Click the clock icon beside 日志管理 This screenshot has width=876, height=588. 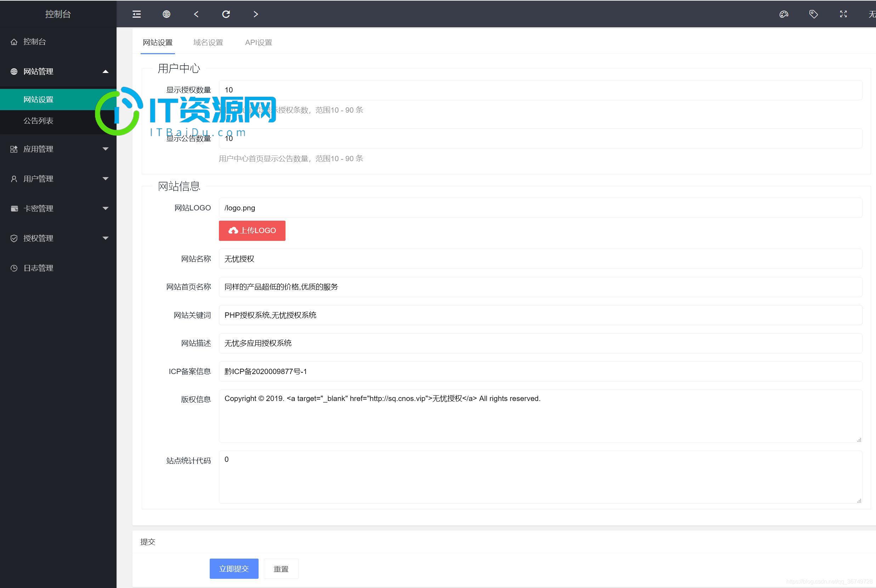(x=14, y=268)
